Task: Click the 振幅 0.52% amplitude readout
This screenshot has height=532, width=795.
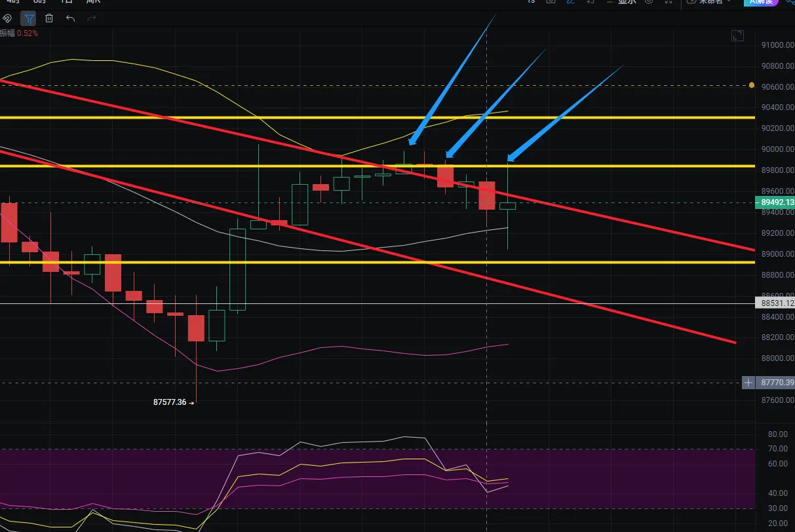Action: (19, 33)
